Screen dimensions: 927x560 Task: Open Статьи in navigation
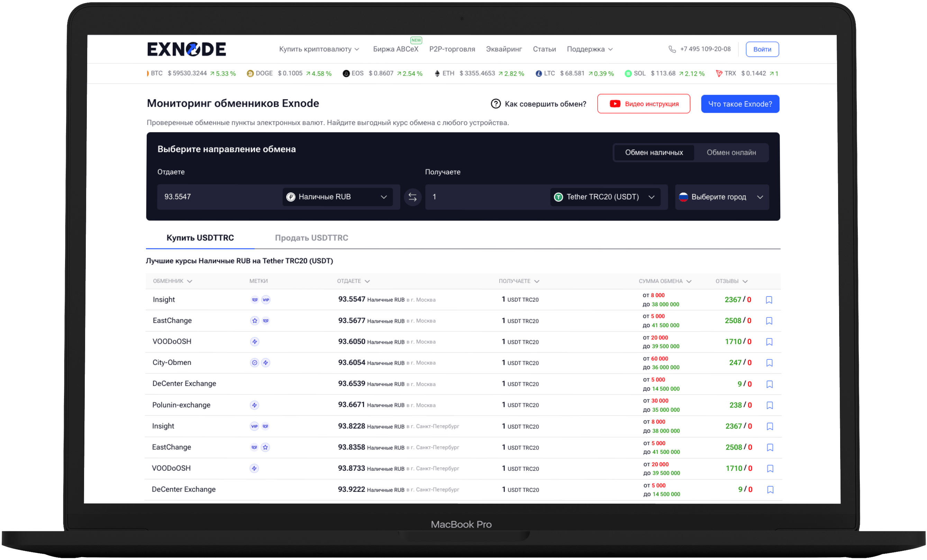544,49
